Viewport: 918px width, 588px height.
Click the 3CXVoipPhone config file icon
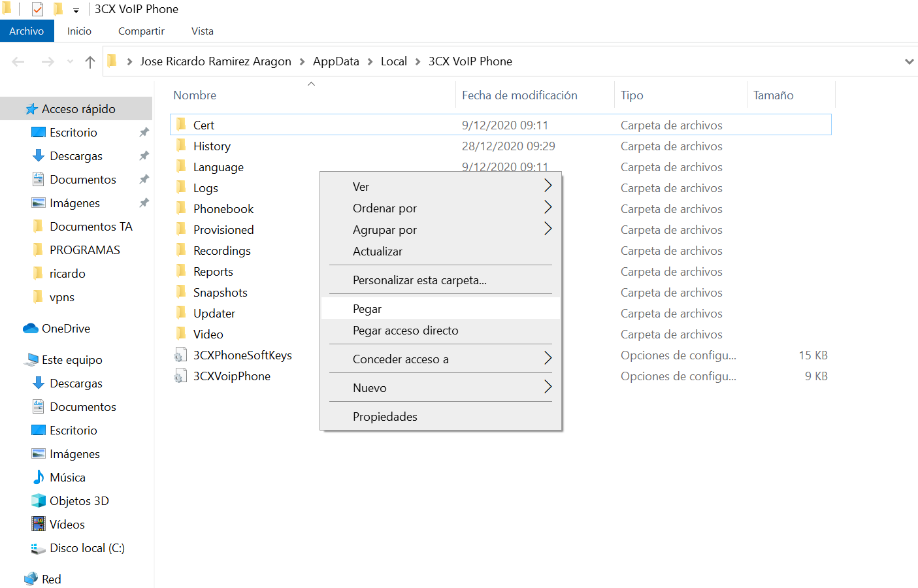[180, 376]
